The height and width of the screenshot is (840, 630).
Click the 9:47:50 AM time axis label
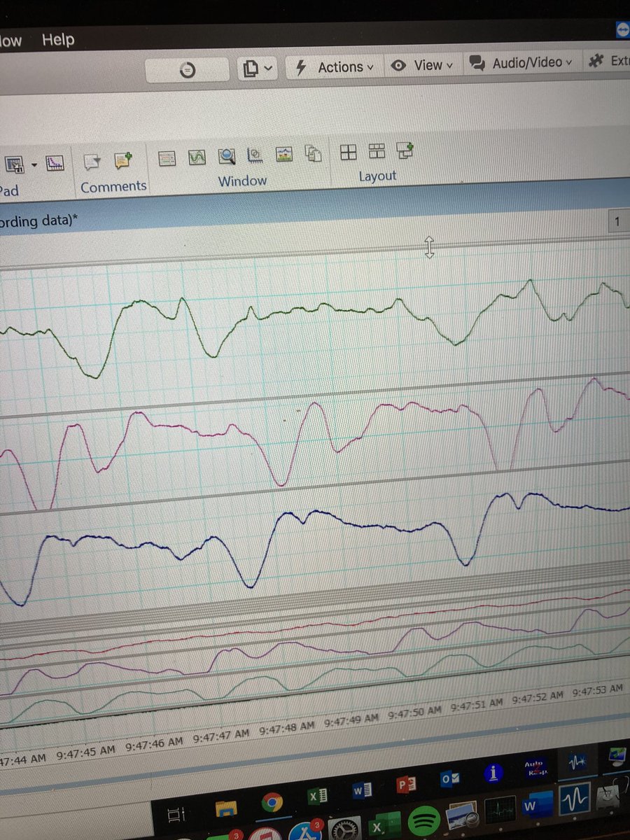click(414, 713)
